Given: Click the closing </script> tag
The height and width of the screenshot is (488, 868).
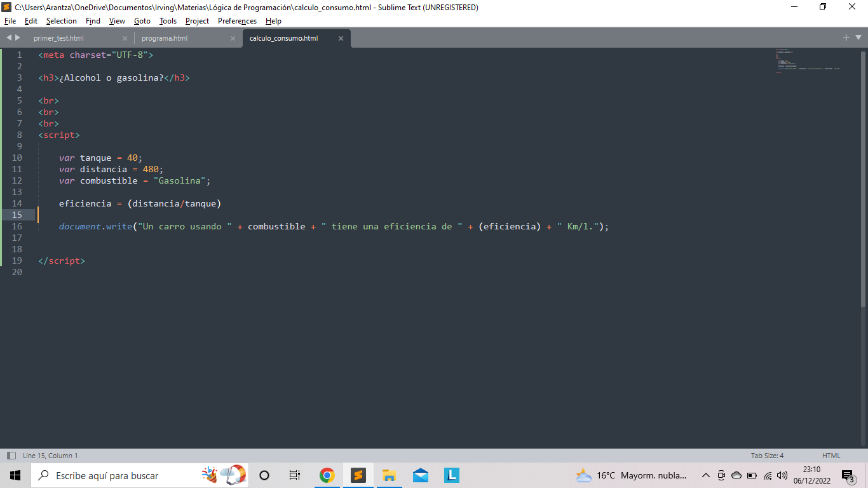Looking at the screenshot, I should click(62, 261).
